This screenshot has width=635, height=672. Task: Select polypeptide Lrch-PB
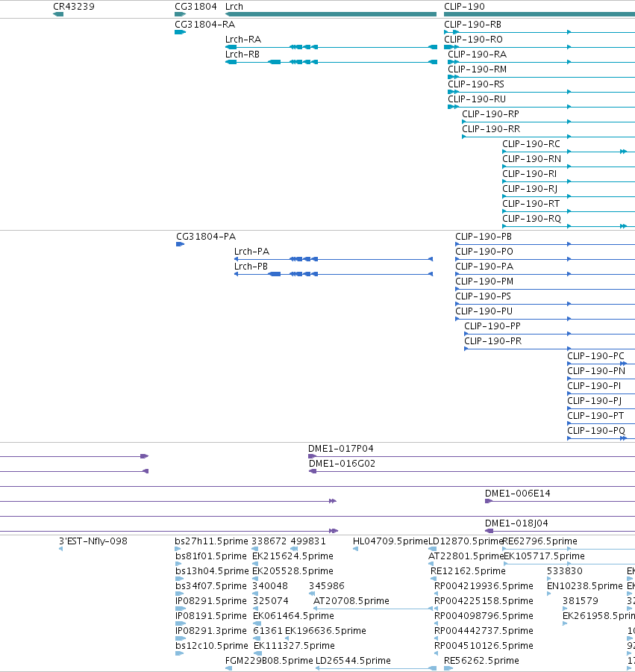point(251,267)
